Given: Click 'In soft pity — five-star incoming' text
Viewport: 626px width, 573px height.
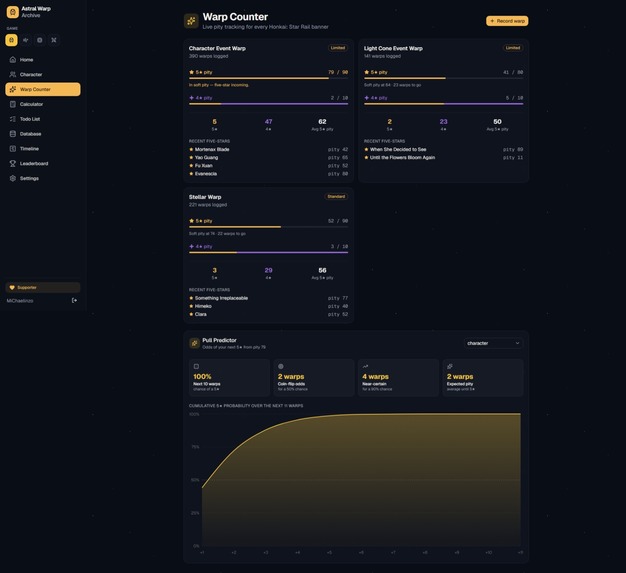Looking at the screenshot, I should tap(219, 85).
